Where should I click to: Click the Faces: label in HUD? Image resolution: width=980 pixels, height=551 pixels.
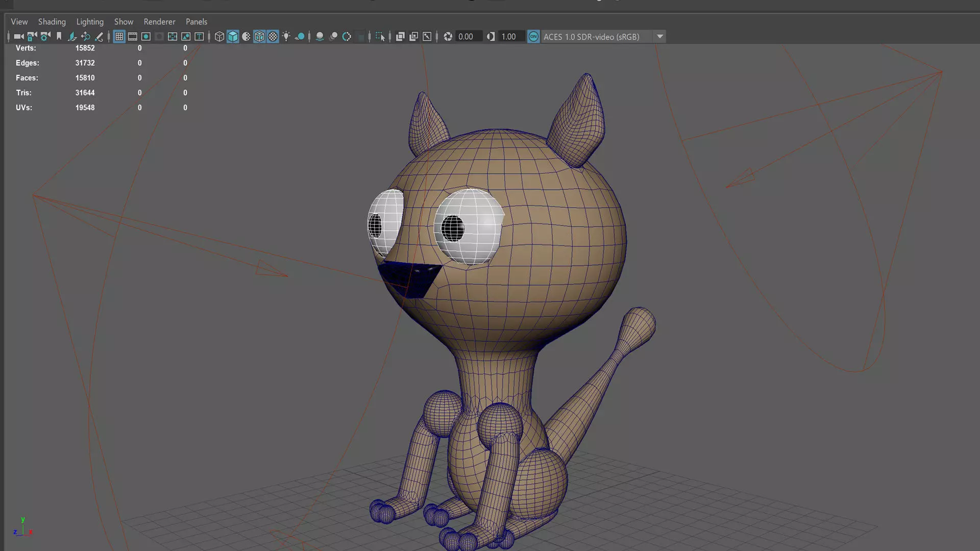pyautogui.click(x=27, y=78)
